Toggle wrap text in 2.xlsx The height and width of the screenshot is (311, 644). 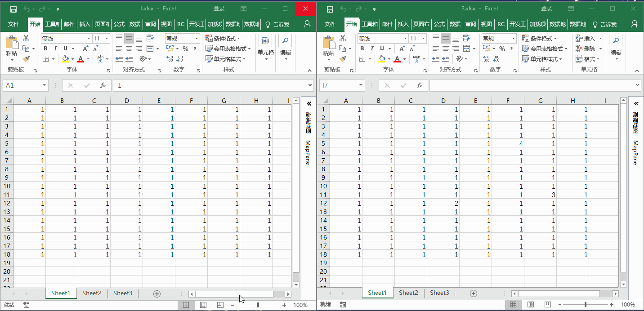click(466, 38)
